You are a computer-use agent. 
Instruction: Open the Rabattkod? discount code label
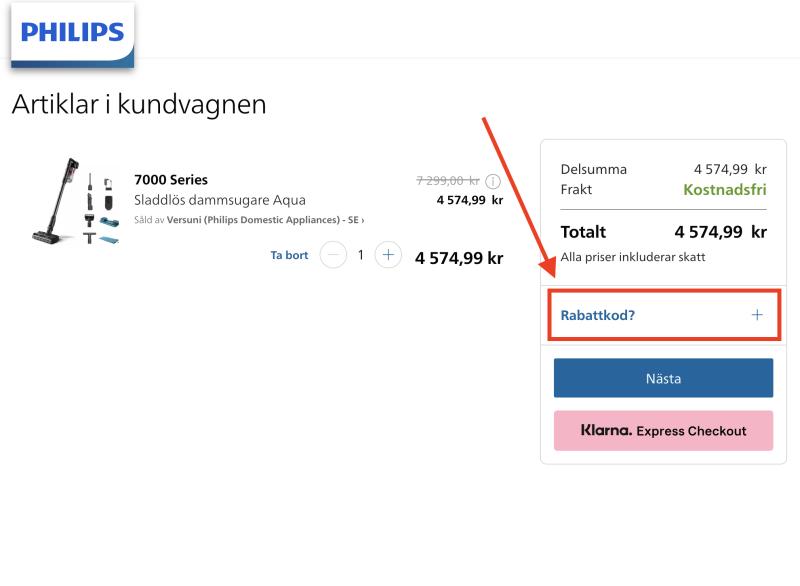(597, 315)
